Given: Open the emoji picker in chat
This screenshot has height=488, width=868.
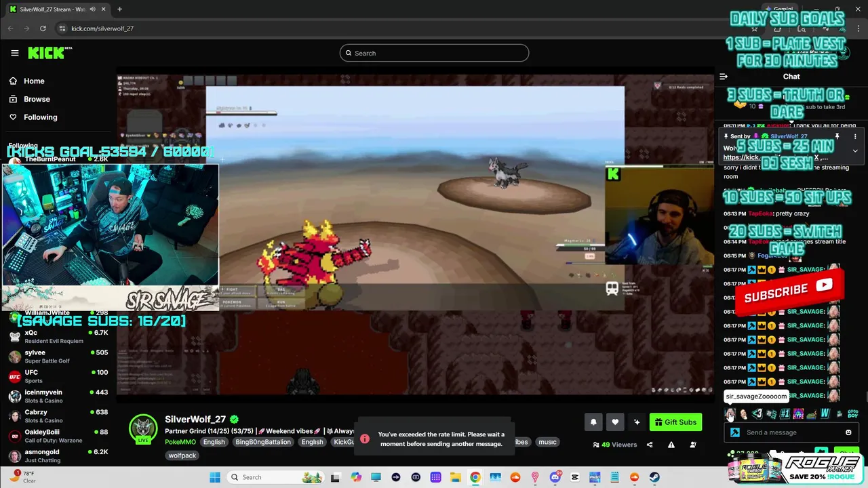Looking at the screenshot, I should [x=848, y=432].
